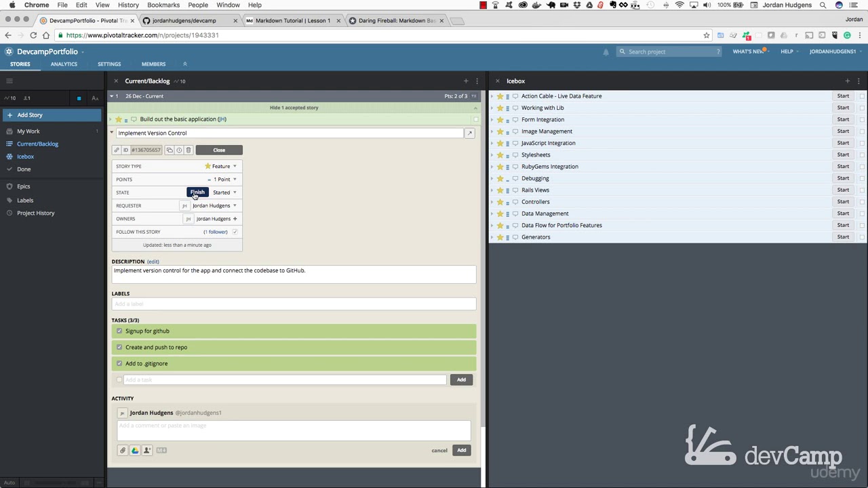868x488 pixels.
Task: Add story plus icon in Current/Backlog header
Action: click(466, 81)
